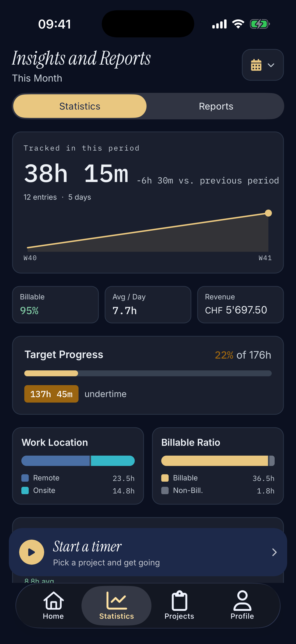296x644 pixels.
Task: Tap the 'Insights and Reports' heading
Action: [x=81, y=58]
